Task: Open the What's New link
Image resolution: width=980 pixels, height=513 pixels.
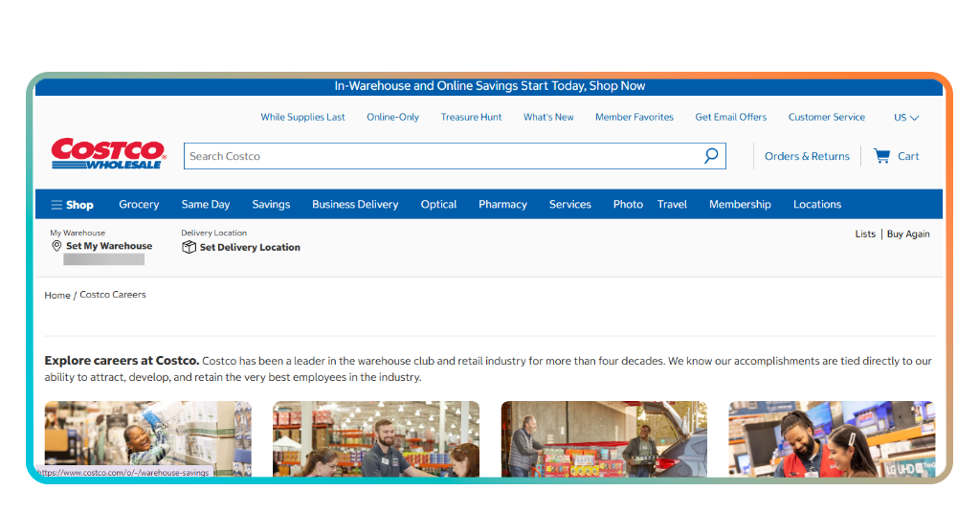Action: pos(548,117)
